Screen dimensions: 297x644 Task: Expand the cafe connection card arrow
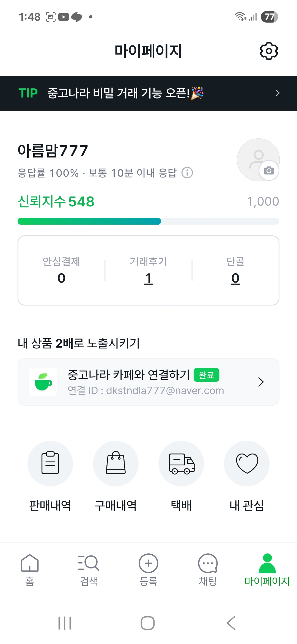pyautogui.click(x=261, y=382)
